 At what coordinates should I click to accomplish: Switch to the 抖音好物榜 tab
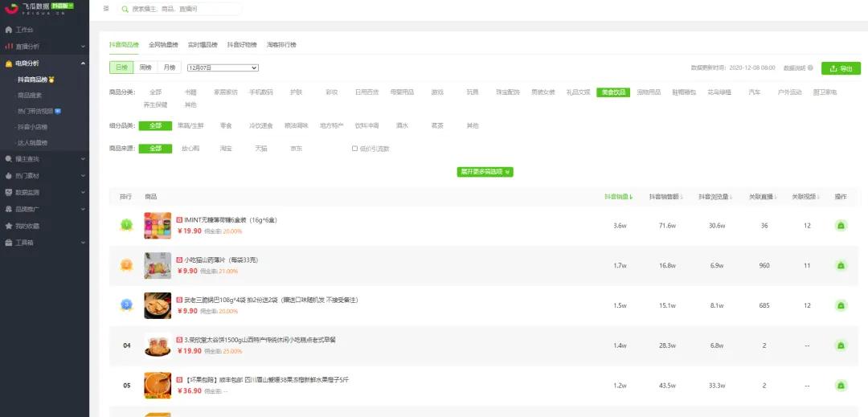pyautogui.click(x=242, y=45)
